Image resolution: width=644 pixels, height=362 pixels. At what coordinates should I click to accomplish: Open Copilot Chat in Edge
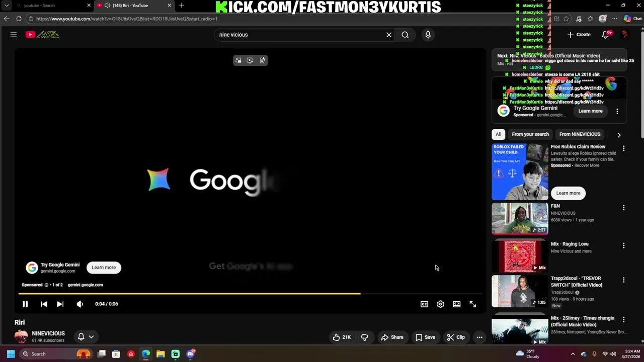click(x=631, y=19)
